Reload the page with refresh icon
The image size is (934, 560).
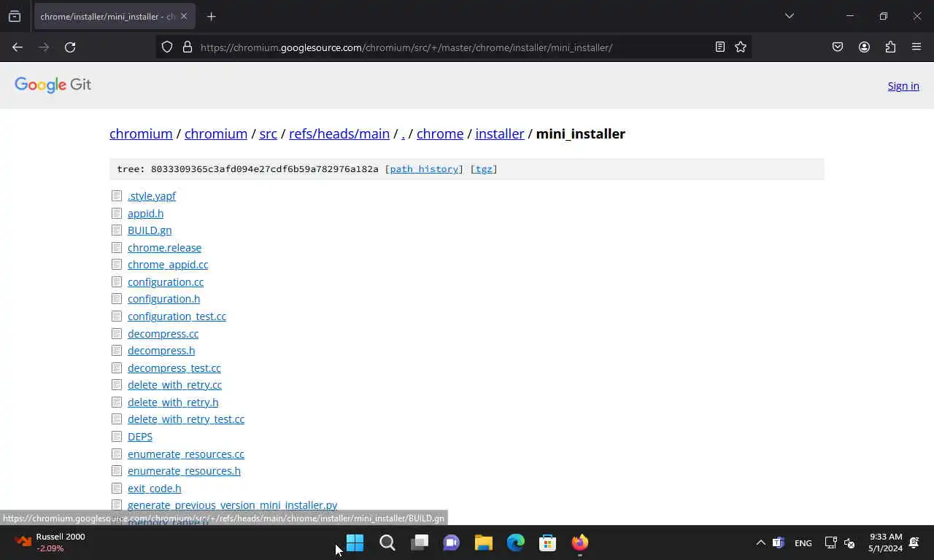tap(70, 47)
